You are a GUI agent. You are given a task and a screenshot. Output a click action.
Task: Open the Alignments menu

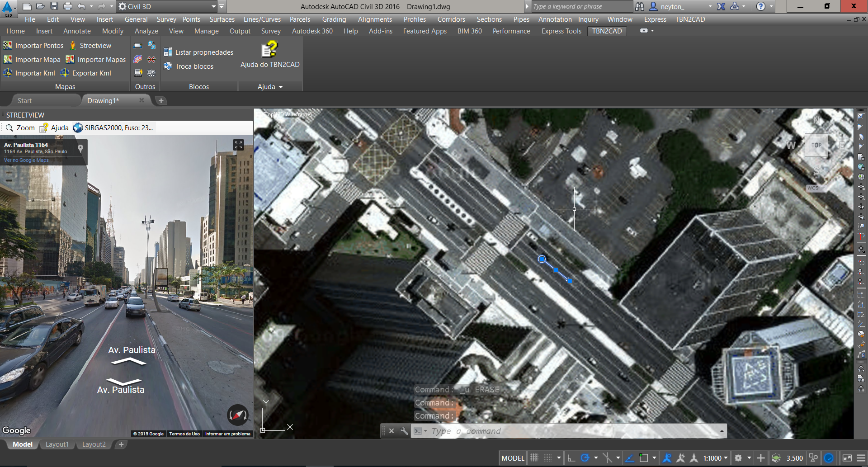[374, 19]
